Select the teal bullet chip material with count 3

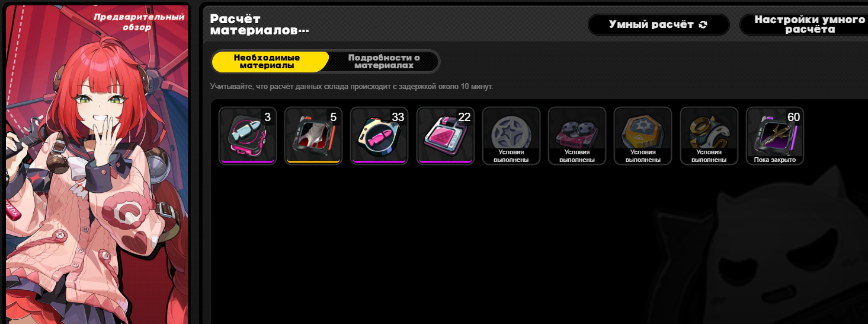click(248, 136)
